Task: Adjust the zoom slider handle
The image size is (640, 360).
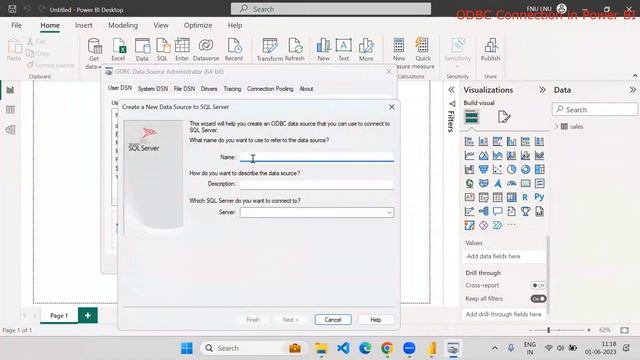Action: (x=549, y=330)
